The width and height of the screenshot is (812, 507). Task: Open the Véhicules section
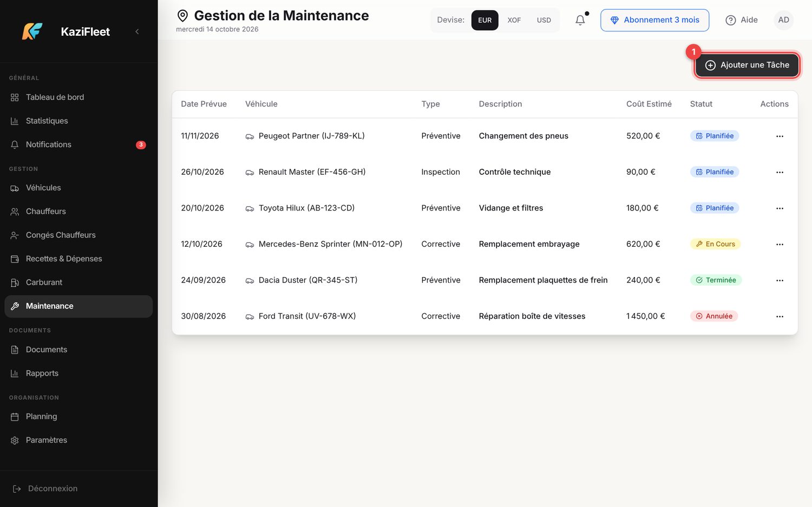point(78,188)
